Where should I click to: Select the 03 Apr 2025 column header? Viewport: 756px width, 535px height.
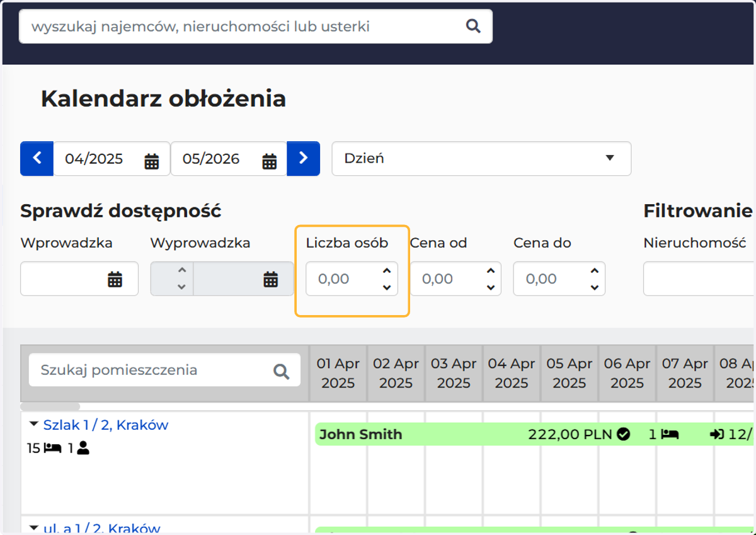(x=454, y=373)
